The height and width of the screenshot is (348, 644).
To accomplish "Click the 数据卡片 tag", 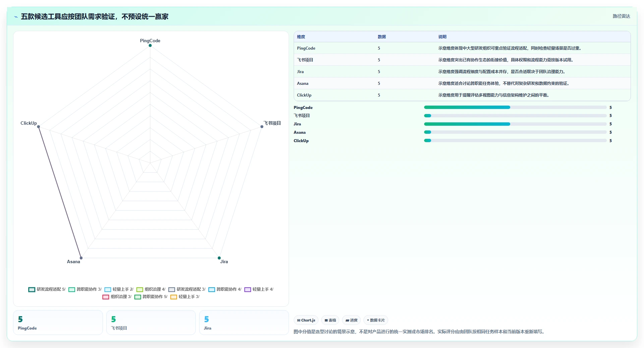I will click(376, 320).
